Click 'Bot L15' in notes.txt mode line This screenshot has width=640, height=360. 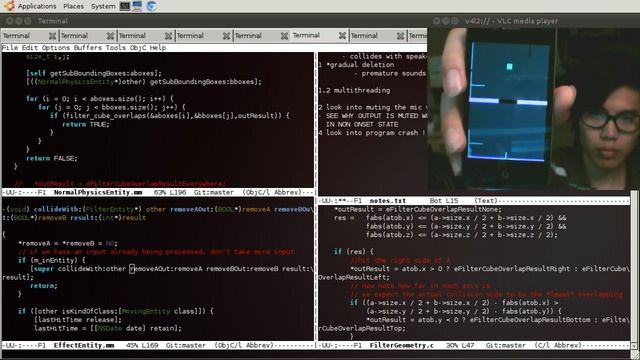(x=444, y=201)
